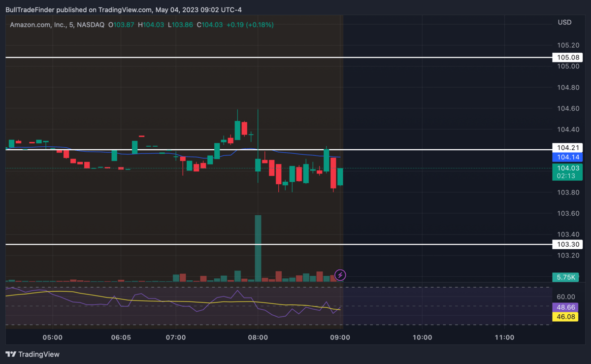The width and height of the screenshot is (591, 364).
Task: Click the 07:00 time axis label
Action: (176, 337)
